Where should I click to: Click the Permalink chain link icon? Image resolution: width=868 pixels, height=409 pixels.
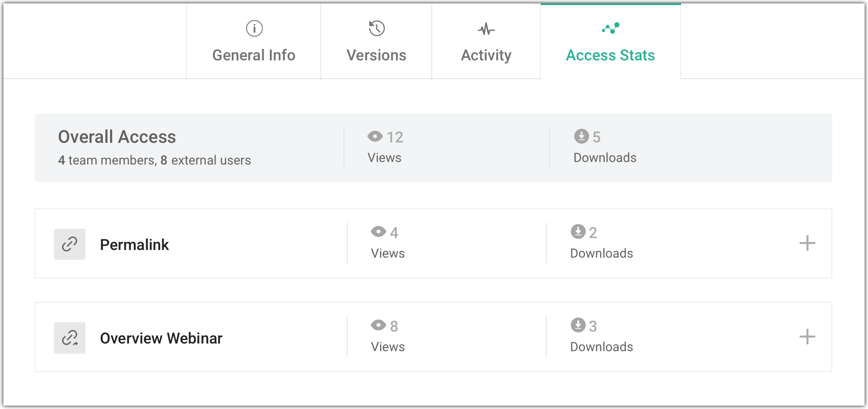pyautogui.click(x=70, y=244)
